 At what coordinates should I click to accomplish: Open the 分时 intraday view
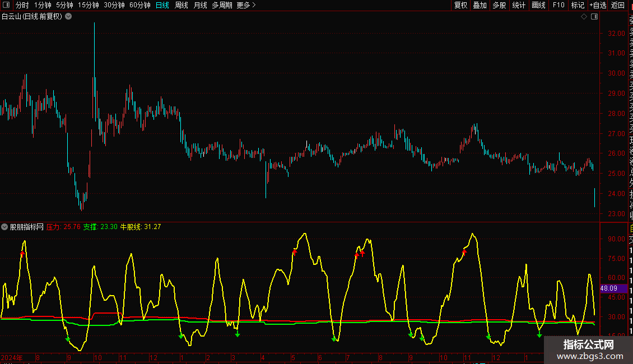[22, 5]
